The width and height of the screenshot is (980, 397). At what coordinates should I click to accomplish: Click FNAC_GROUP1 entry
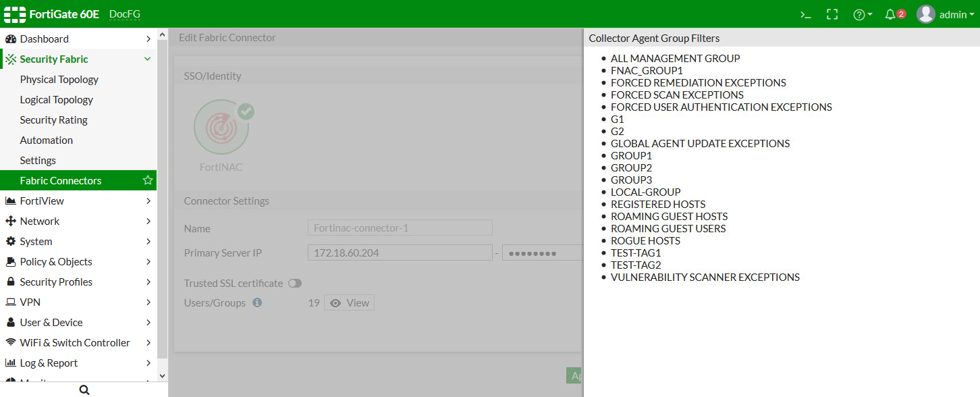click(647, 70)
